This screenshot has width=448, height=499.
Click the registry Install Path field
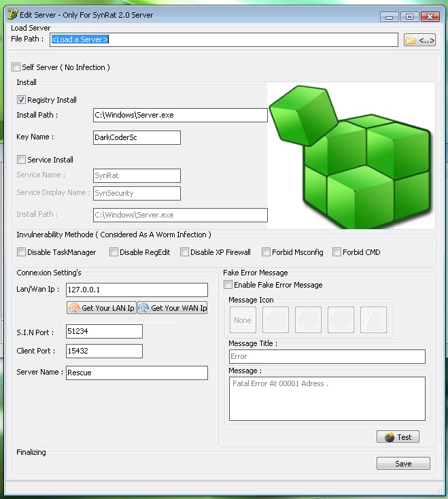[180, 115]
